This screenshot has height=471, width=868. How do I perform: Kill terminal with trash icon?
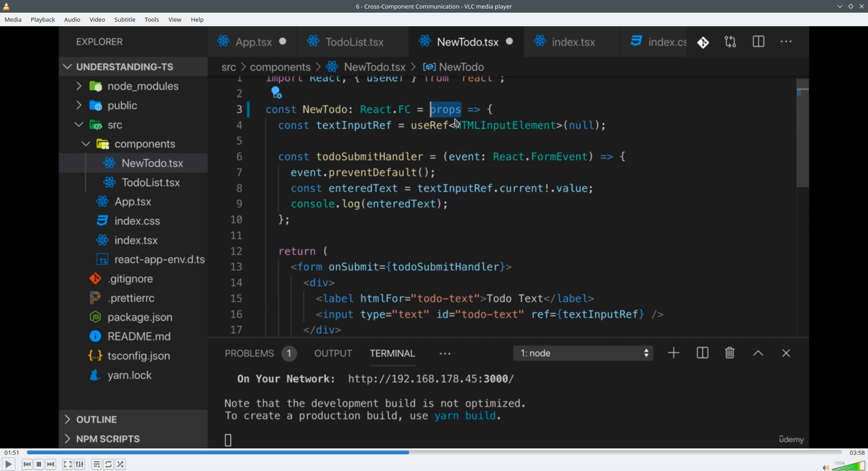730,353
